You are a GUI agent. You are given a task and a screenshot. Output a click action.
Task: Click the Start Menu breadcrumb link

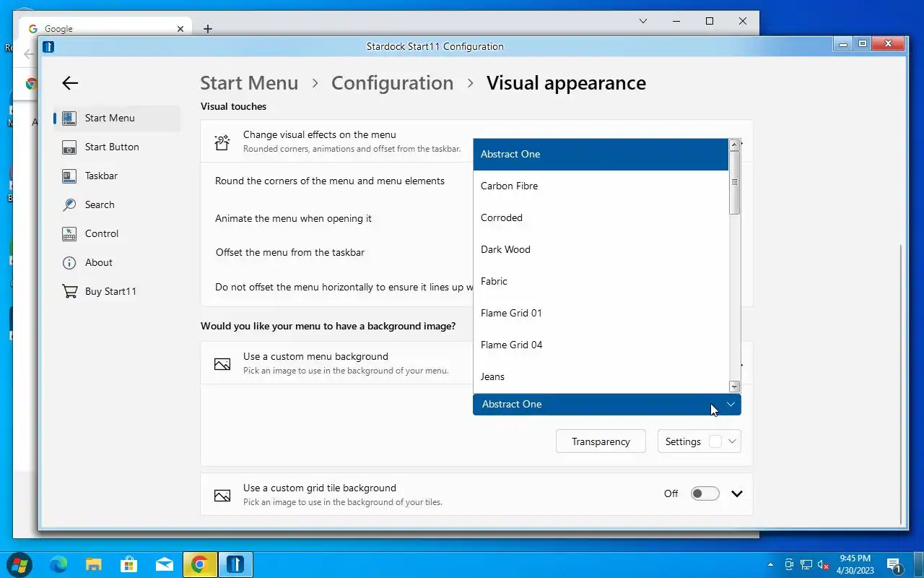[x=249, y=83]
